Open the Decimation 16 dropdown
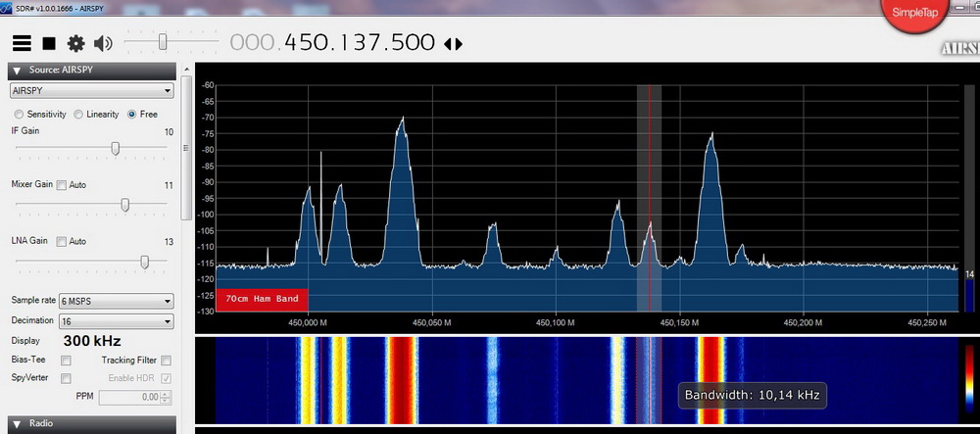The image size is (980, 434). click(116, 321)
